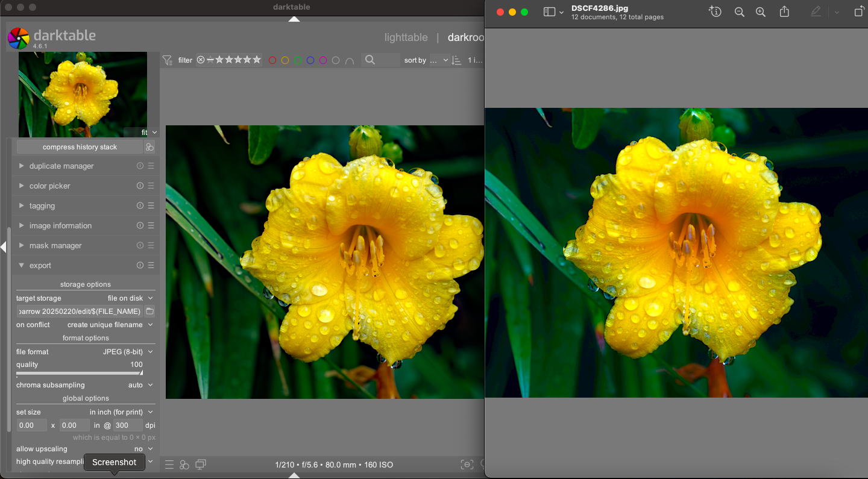Open second darkroom window icon
This screenshot has height=479, width=868.
pos(201,465)
